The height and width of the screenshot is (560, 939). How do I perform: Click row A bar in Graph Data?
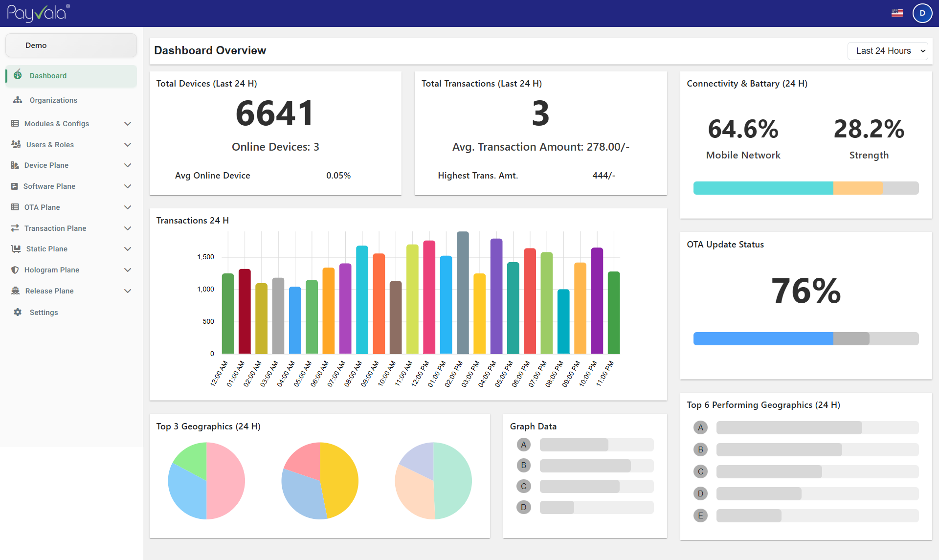[x=597, y=445]
